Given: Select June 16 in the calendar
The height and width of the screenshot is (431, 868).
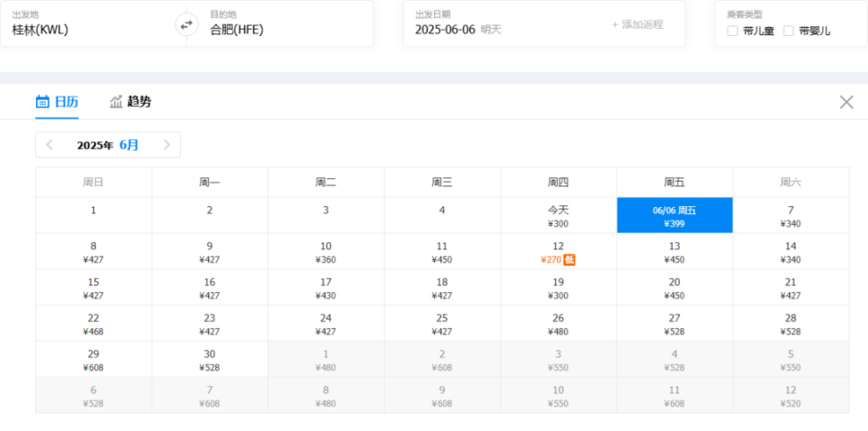Looking at the screenshot, I should [x=210, y=287].
